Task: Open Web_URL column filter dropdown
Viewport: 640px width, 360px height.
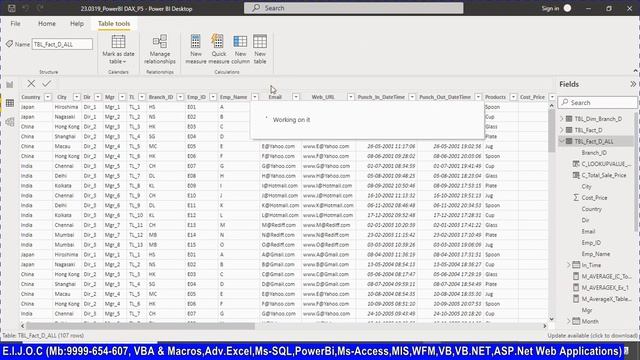Action: coord(351,97)
